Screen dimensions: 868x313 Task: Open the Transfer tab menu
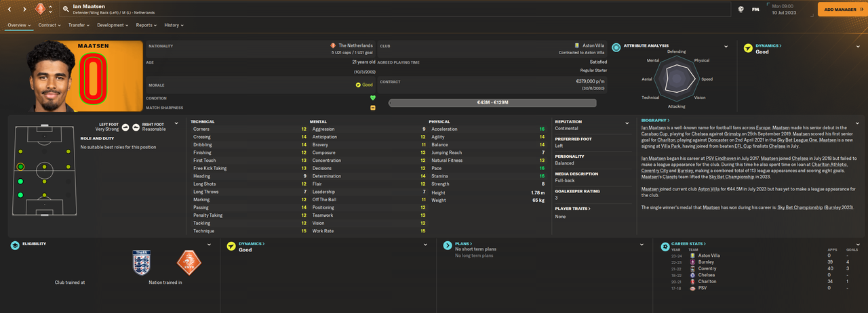79,25
